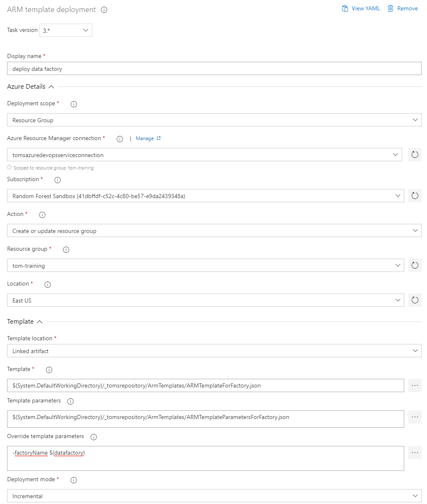The height and width of the screenshot is (504, 427).
Task: Click the Display name input field
Action: pos(214,69)
